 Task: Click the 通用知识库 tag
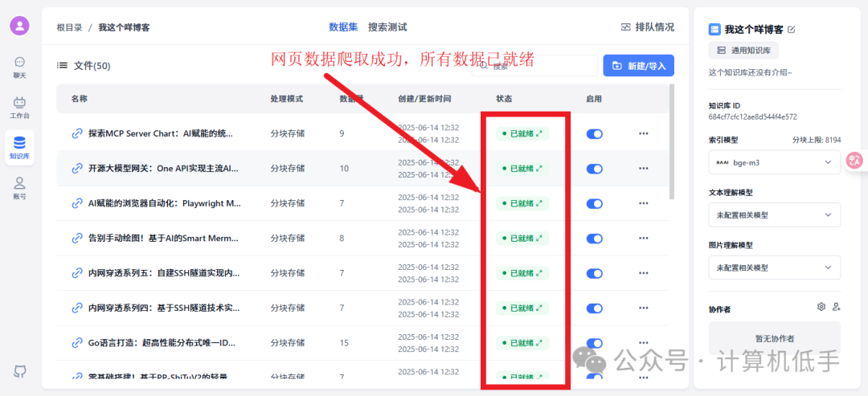tap(743, 51)
